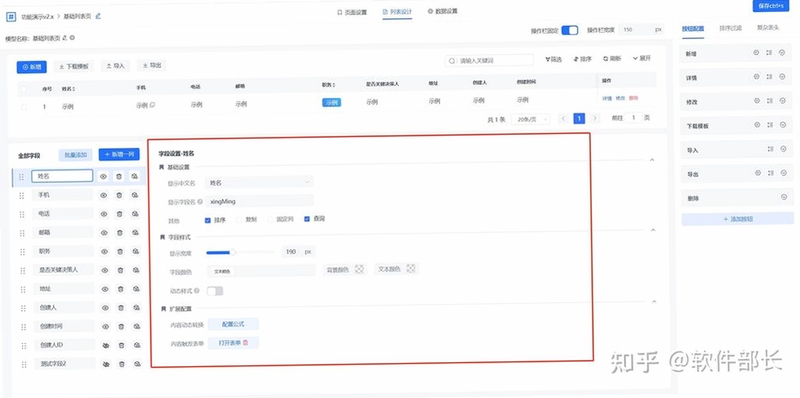Image resolution: width=800 pixels, height=398 pixels.
Task: Collapse the 基础设置 section
Action: pyautogui.click(x=652, y=160)
